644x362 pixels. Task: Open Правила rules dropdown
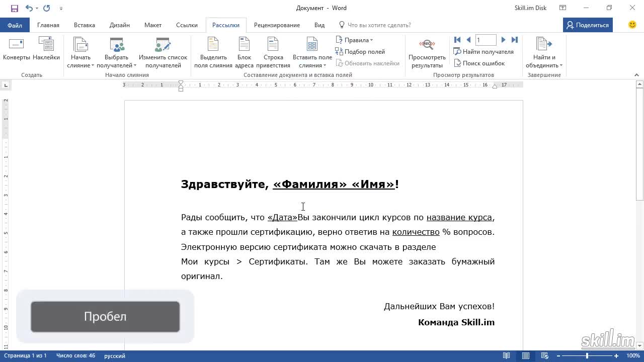point(354,40)
